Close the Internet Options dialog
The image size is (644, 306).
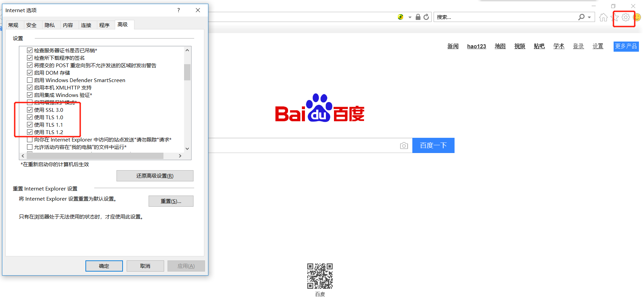(198, 10)
